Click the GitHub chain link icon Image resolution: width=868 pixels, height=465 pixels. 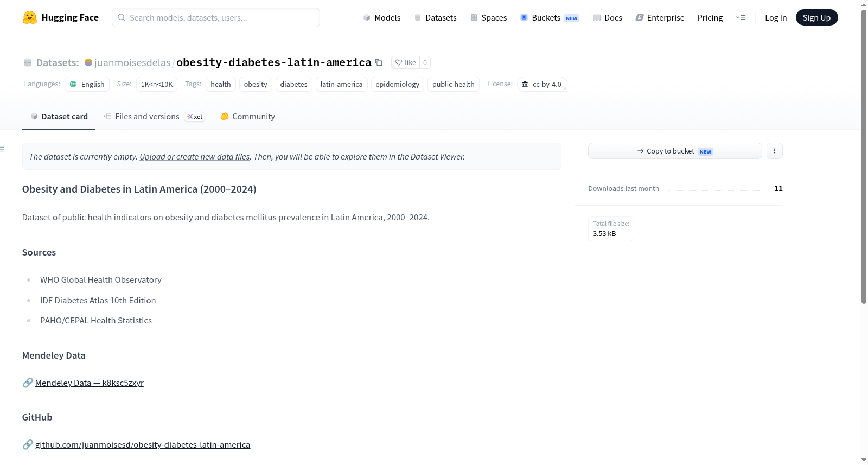click(x=28, y=444)
